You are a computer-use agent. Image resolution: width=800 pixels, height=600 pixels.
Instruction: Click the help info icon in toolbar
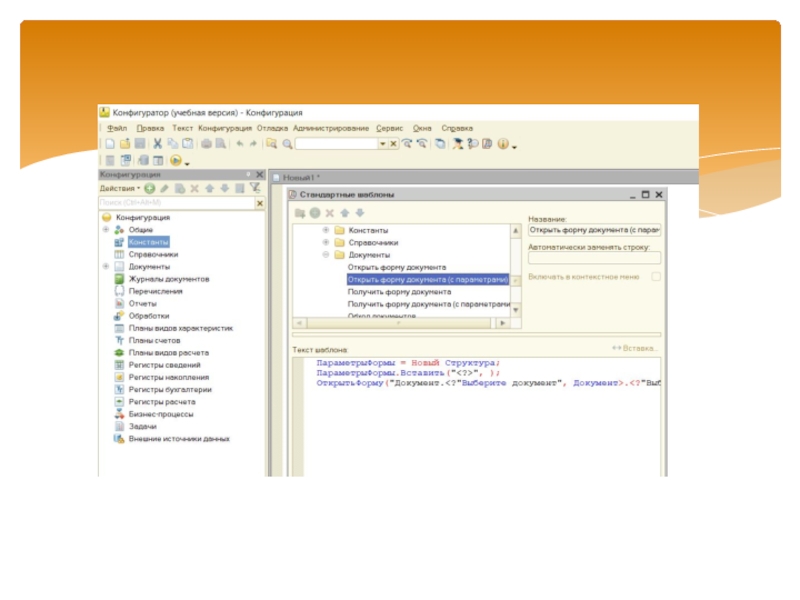[x=503, y=144]
